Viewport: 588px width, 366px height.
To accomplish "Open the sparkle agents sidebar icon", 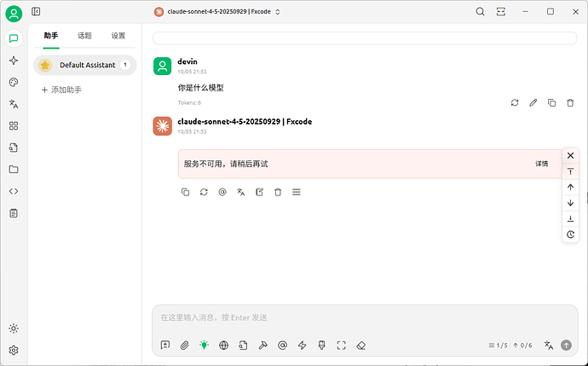I will tap(14, 61).
